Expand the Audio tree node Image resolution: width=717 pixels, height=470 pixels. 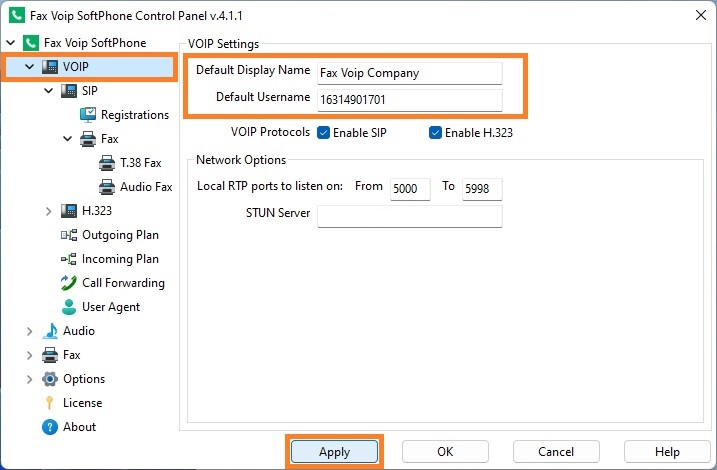(x=29, y=331)
